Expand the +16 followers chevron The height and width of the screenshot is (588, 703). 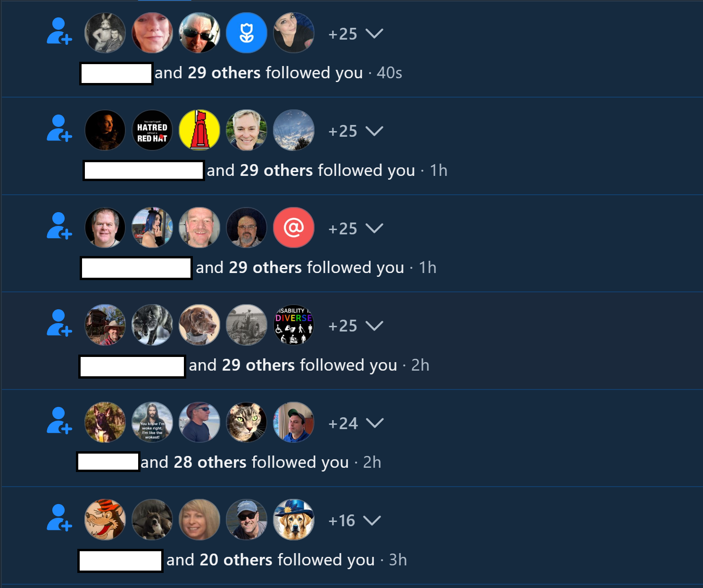tap(372, 521)
